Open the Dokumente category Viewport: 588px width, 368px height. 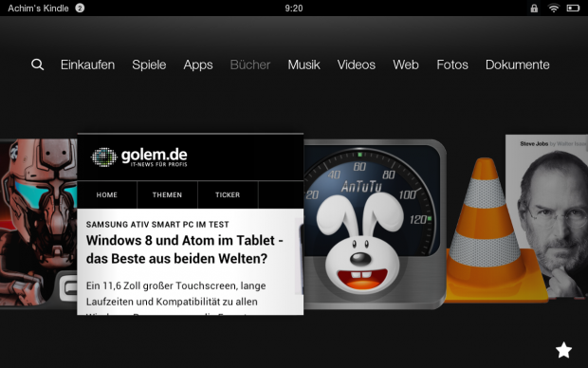click(518, 64)
